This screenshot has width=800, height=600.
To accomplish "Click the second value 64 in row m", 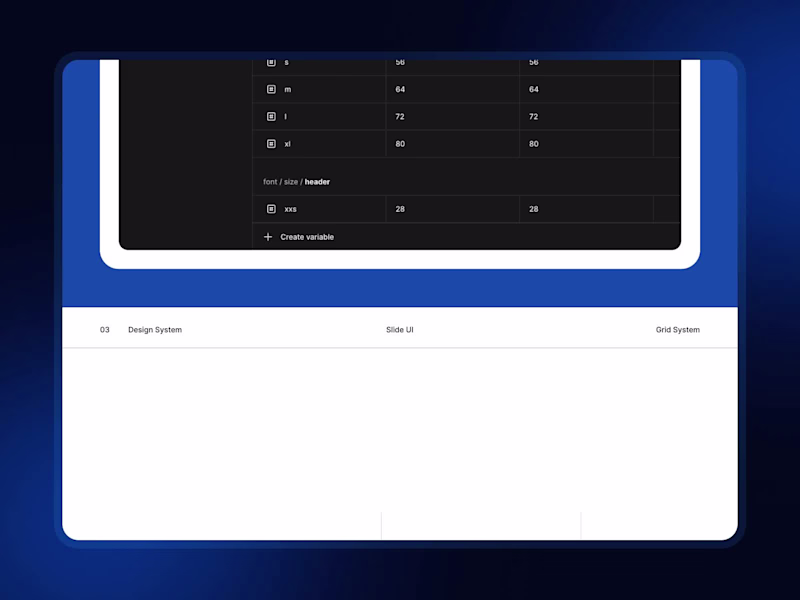I will 534,89.
